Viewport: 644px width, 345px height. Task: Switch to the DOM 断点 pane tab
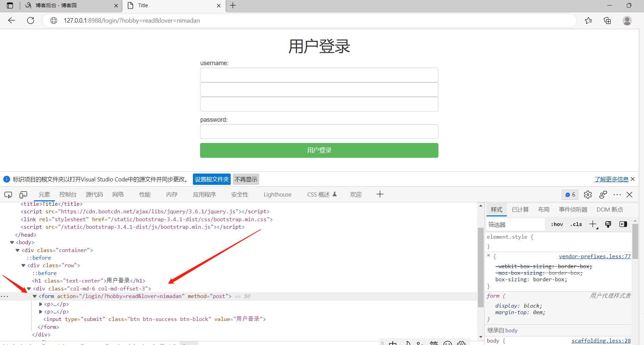point(610,210)
